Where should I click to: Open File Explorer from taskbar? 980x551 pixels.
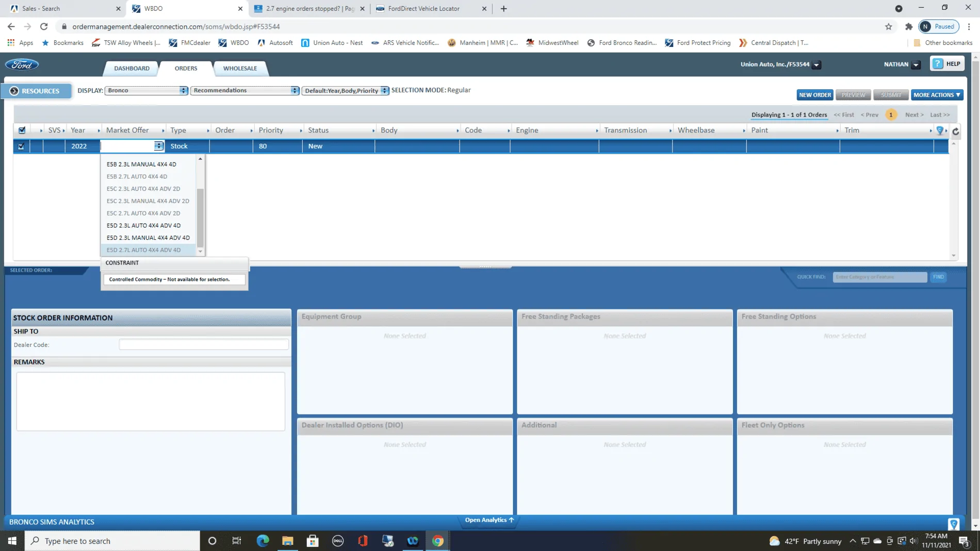coord(287,541)
